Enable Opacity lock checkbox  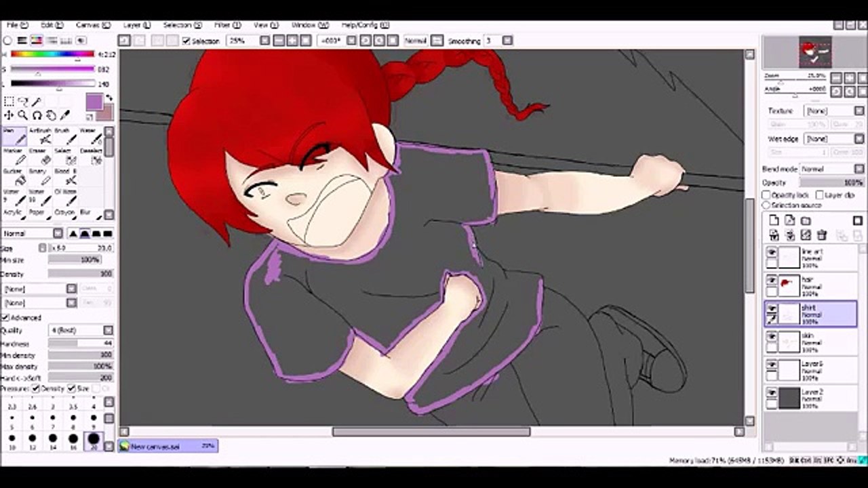pos(767,195)
